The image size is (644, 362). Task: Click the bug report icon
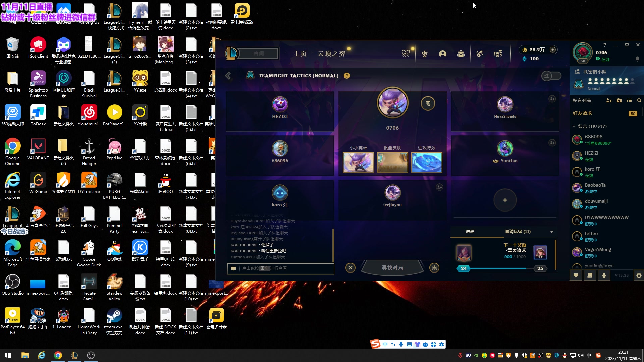click(639, 275)
